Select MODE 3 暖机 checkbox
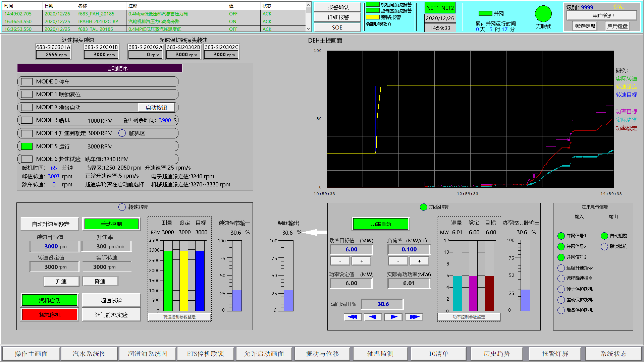The image size is (644, 362). click(27, 120)
